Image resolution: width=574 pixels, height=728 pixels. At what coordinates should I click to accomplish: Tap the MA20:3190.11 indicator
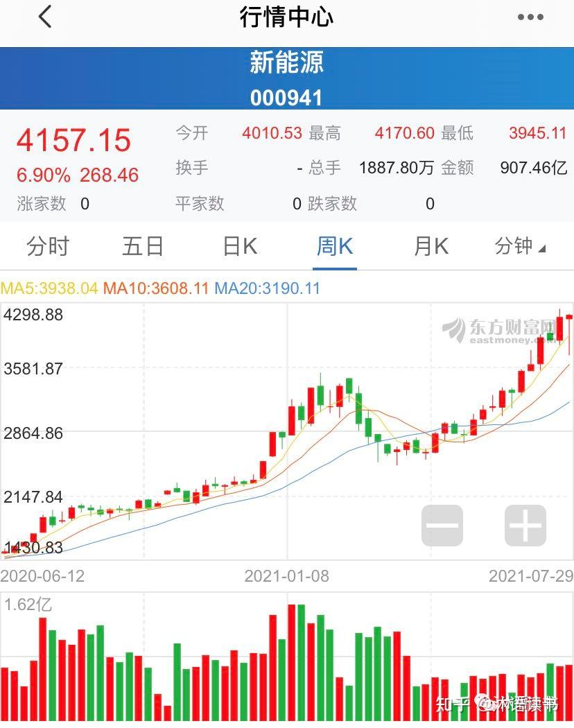click(268, 288)
